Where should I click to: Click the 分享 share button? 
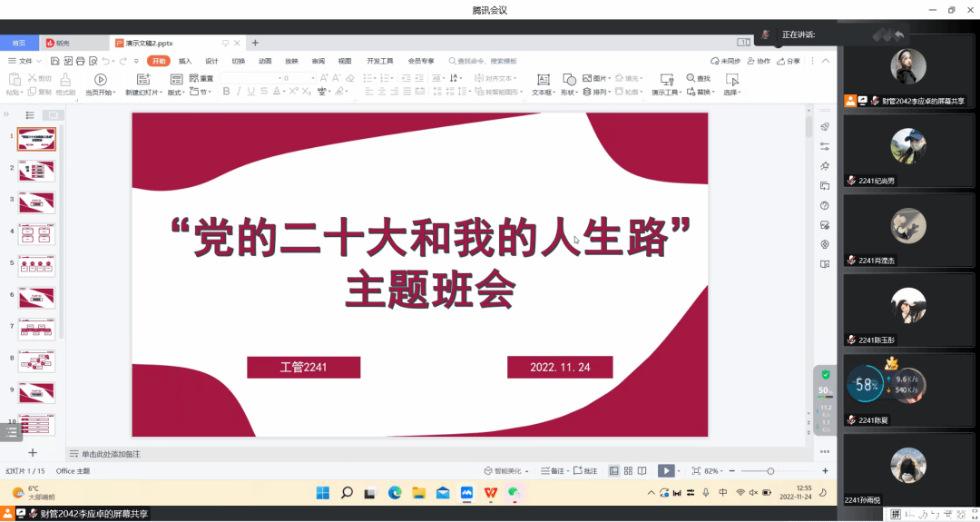(x=789, y=61)
